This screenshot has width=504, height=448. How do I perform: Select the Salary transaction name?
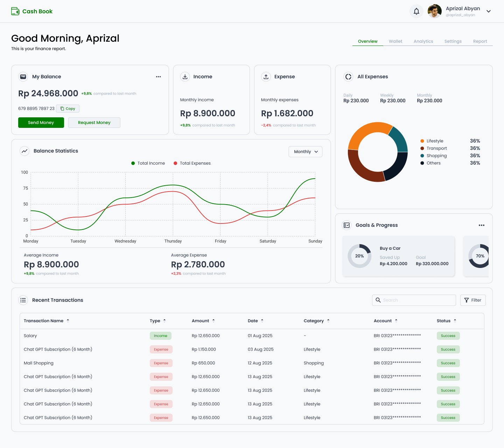(x=30, y=336)
